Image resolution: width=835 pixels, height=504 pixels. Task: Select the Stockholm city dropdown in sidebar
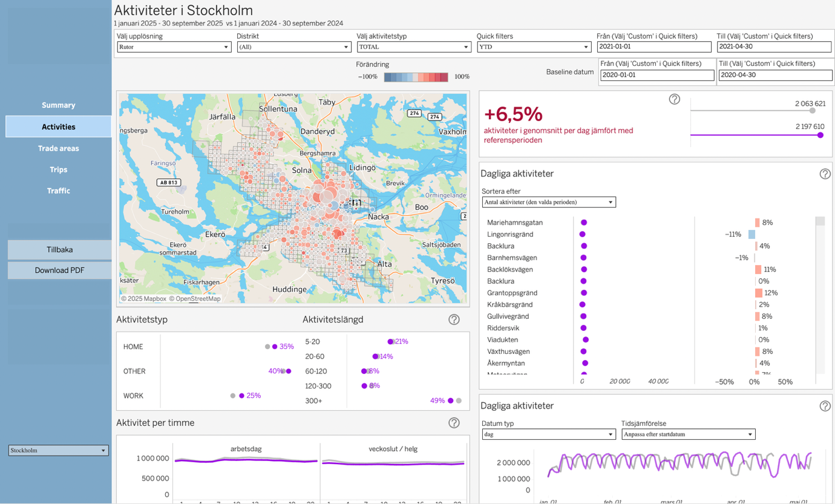(59, 451)
